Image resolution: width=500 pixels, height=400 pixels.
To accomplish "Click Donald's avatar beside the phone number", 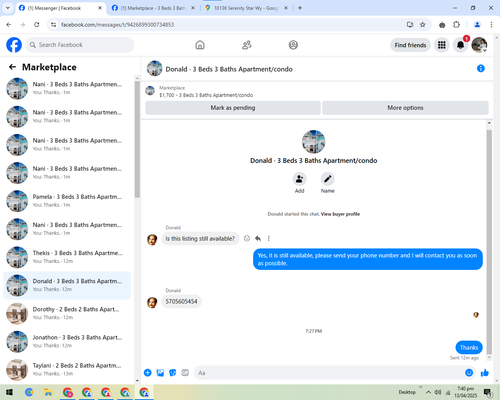I will [152, 302].
